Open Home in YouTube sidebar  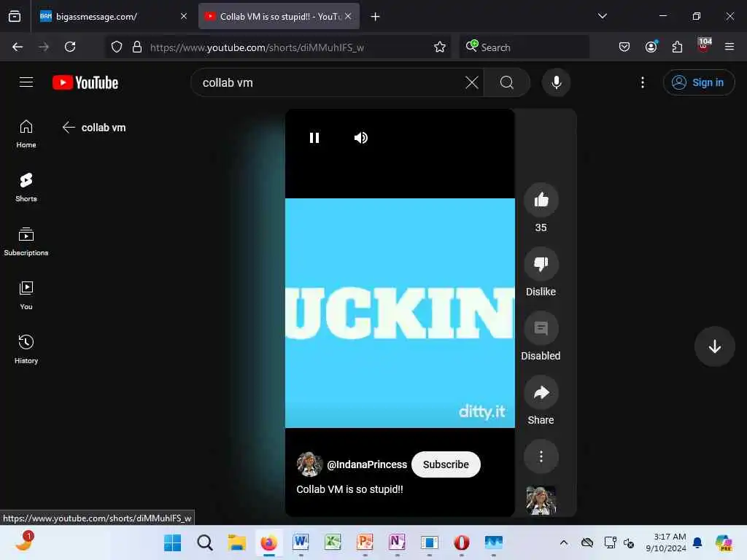pyautogui.click(x=26, y=134)
